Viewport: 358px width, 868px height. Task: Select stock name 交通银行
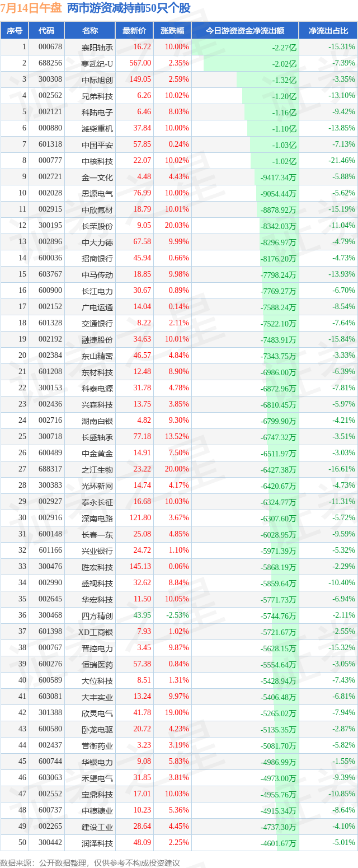(97, 323)
